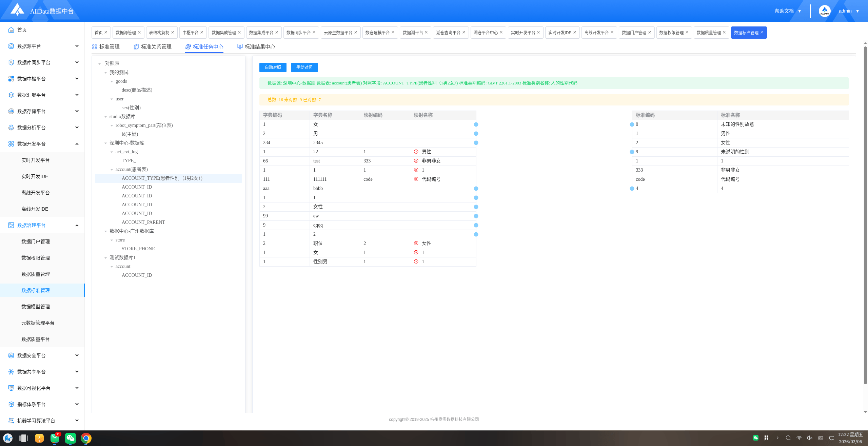Select ACCOUNT_PARENT in the tree

(x=143, y=222)
